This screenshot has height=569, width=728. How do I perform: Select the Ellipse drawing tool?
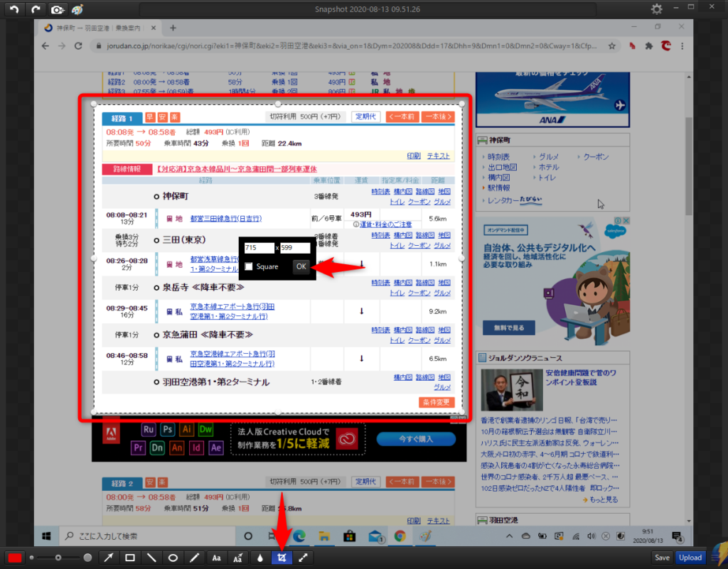coord(173,558)
